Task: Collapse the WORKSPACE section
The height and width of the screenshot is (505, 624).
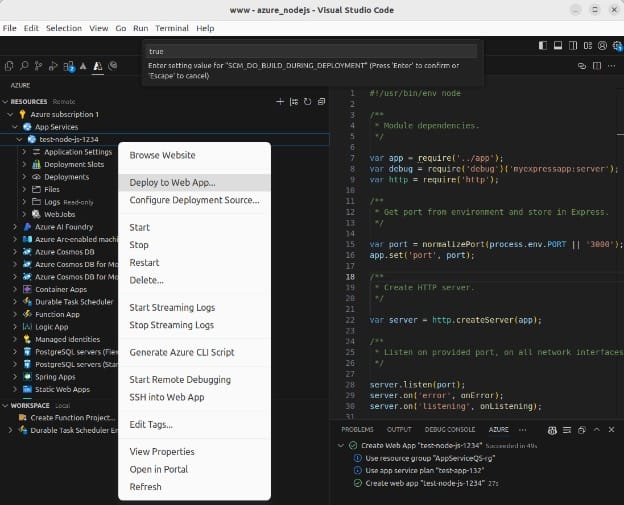Action: pyautogui.click(x=5, y=406)
